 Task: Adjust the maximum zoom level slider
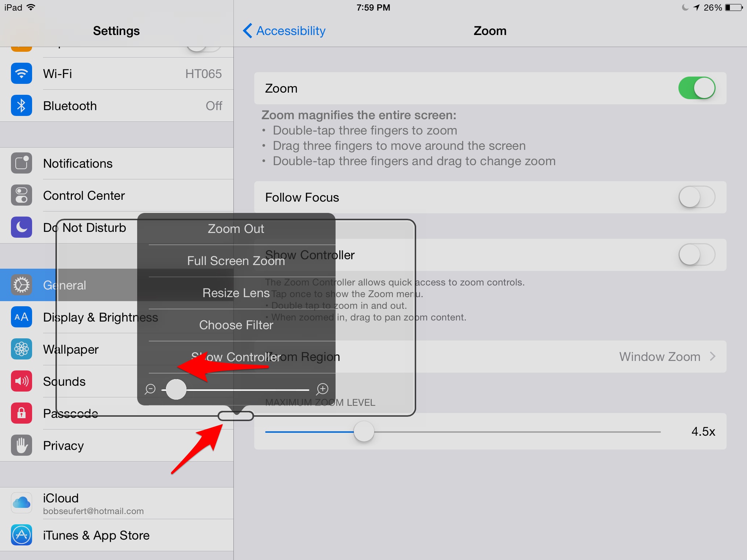click(x=364, y=432)
